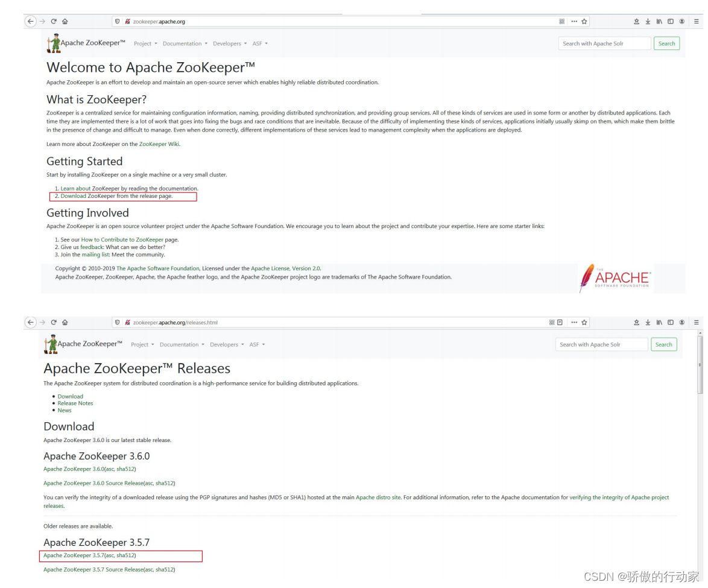Toggle sidebar icon in top browser toolbar

click(671, 21)
